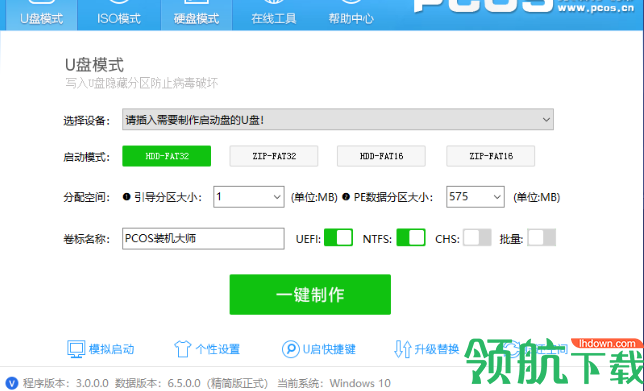The width and height of the screenshot is (644, 391).
Task: Open 升级替换 link text
Action: click(437, 350)
